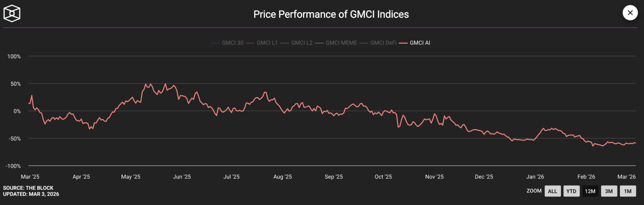Close the chart with the X button
This screenshot has height=205, width=644.
tap(630, 13)
